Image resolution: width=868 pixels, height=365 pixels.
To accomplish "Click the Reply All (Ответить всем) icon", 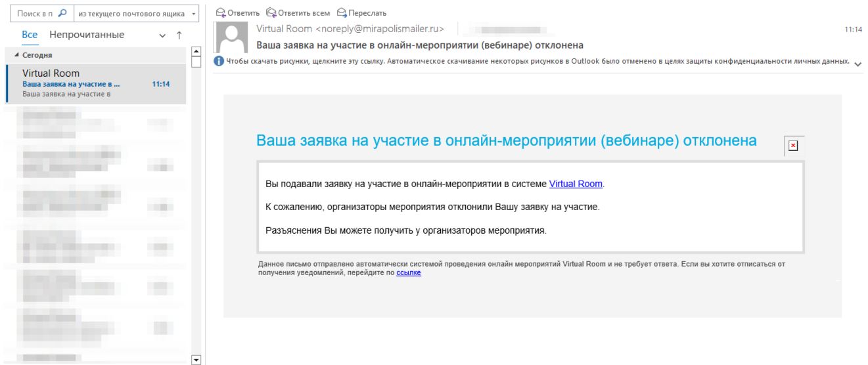I will coord(271,12).
